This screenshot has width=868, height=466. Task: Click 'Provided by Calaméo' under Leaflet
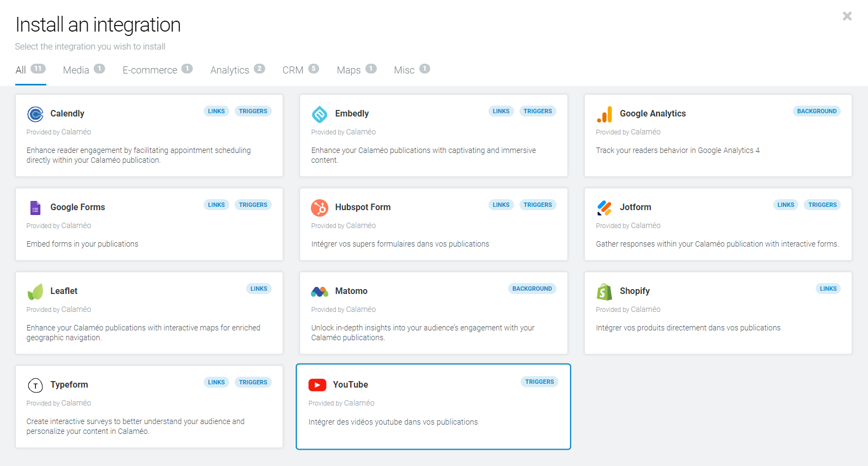(59, 309)
